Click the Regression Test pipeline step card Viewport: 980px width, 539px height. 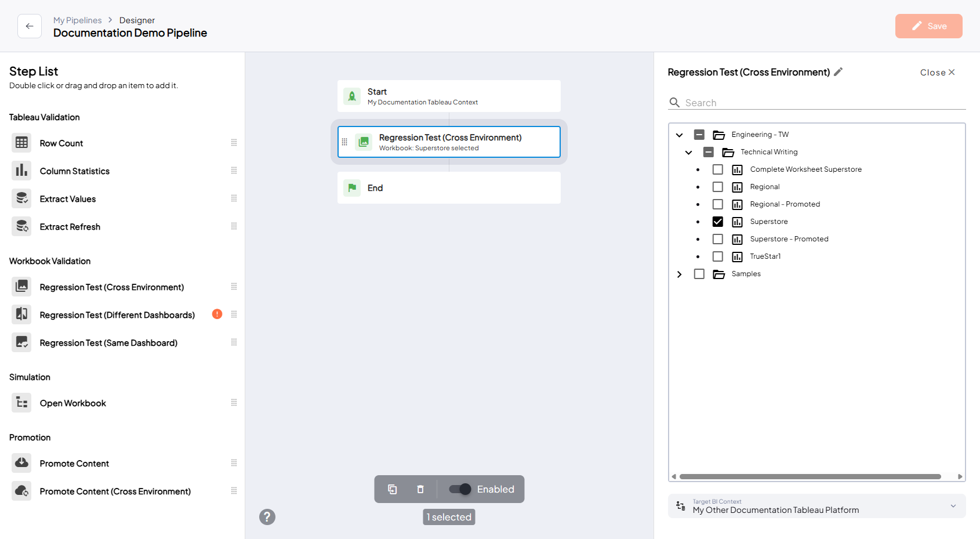[x=449, y=142]
